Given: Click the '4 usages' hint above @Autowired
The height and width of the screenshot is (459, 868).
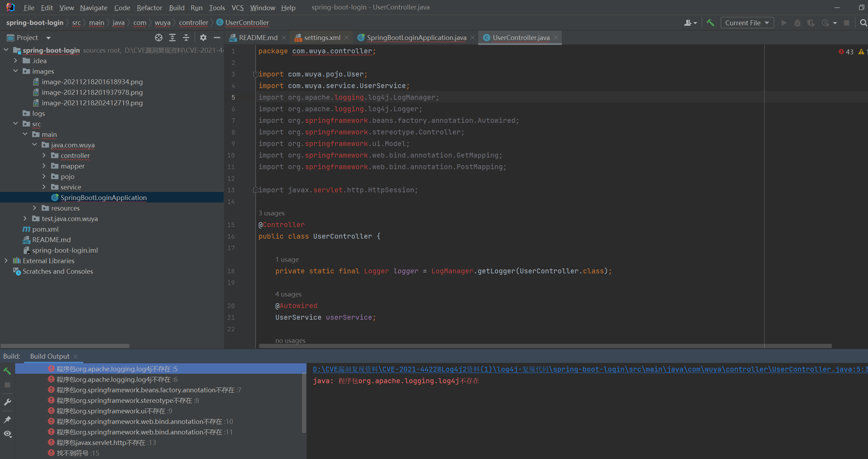Looking at the screenshot, I should [288, 294].
